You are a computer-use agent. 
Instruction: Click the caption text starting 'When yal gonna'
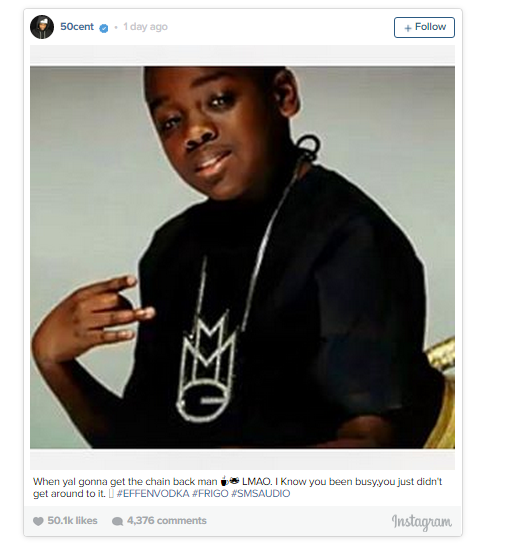237,488
